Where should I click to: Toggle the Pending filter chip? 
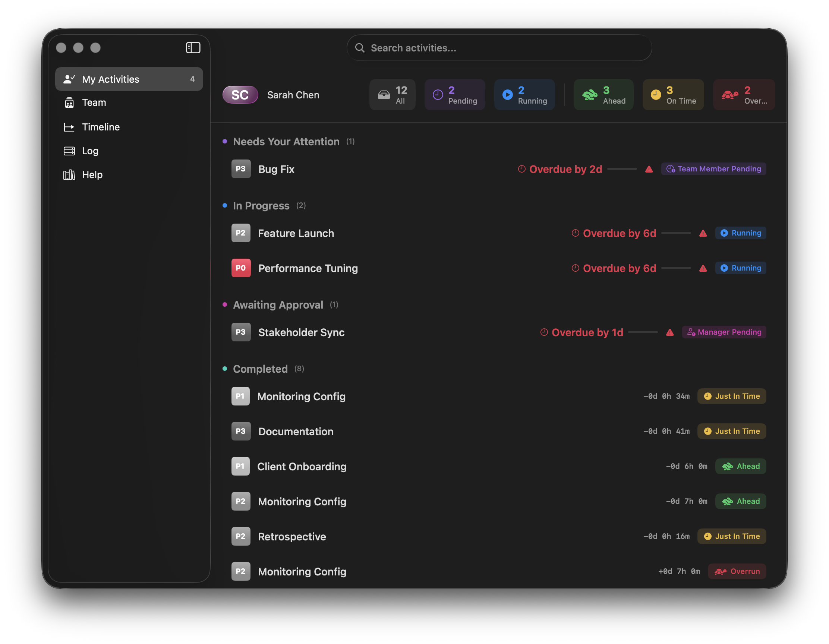click(455, 95)
